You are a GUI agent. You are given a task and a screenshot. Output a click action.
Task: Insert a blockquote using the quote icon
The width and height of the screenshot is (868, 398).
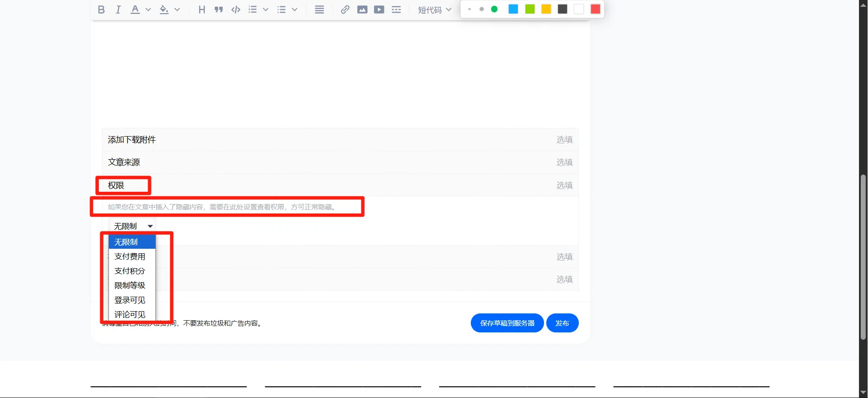(x=219, y=9)
